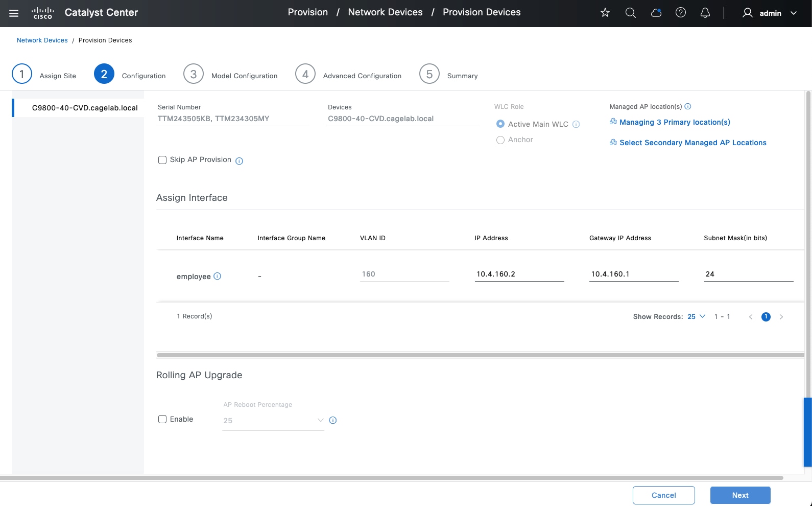Click the cloud status icon
812x506 pixels.
pyautogui.click(x=656, y=13)
